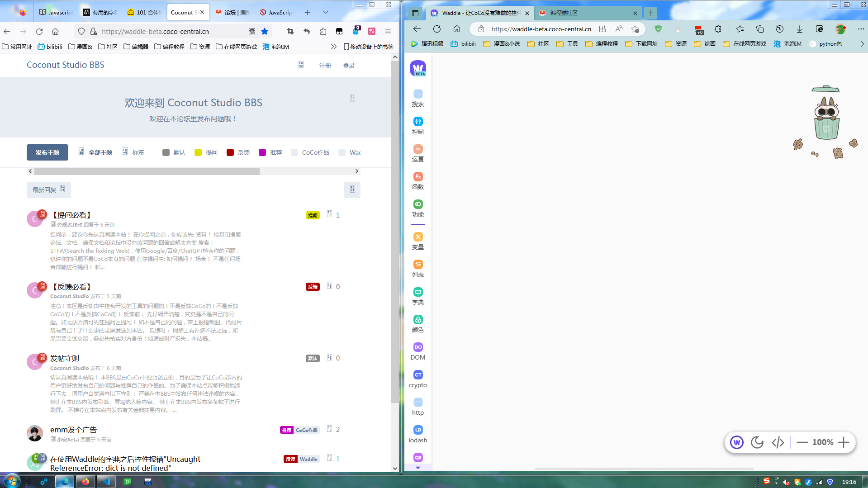Screen dimensions: 868x488
Task: Open the 发帖守则 thread
Action: coord(65,358)
